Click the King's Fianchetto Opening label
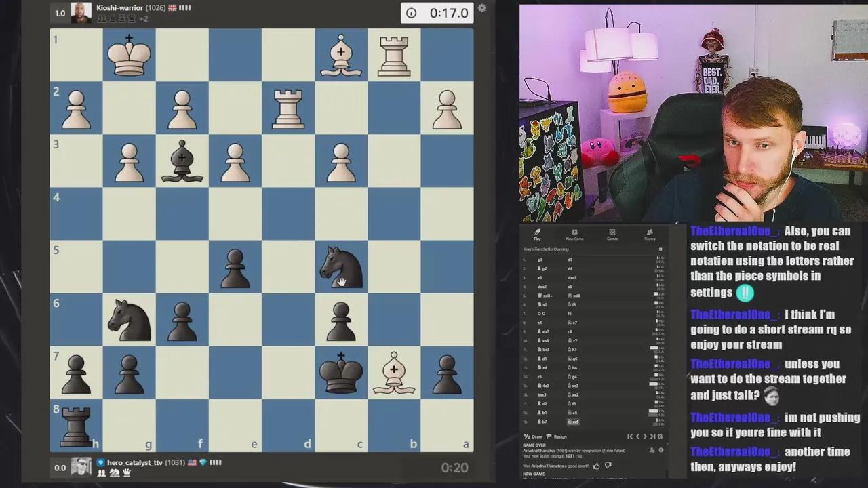The image size is (868, 488). [x=546, y=249]
